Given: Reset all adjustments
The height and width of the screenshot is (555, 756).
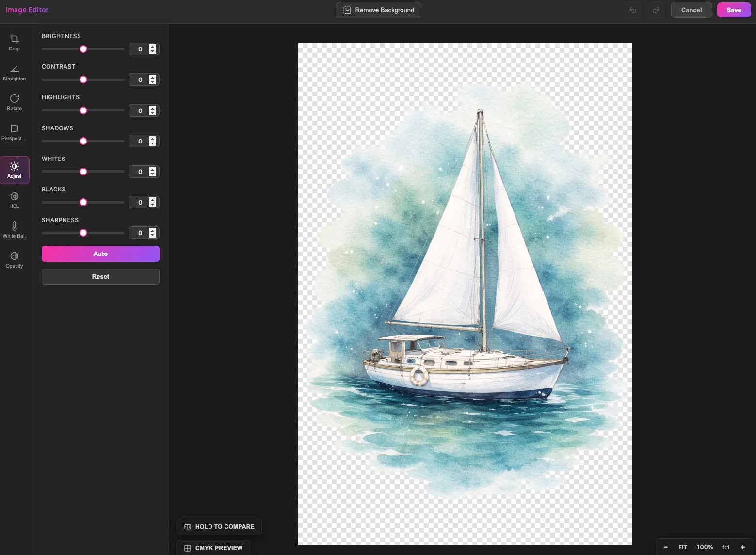Looking at the screenshot, I should pos(100,276).
